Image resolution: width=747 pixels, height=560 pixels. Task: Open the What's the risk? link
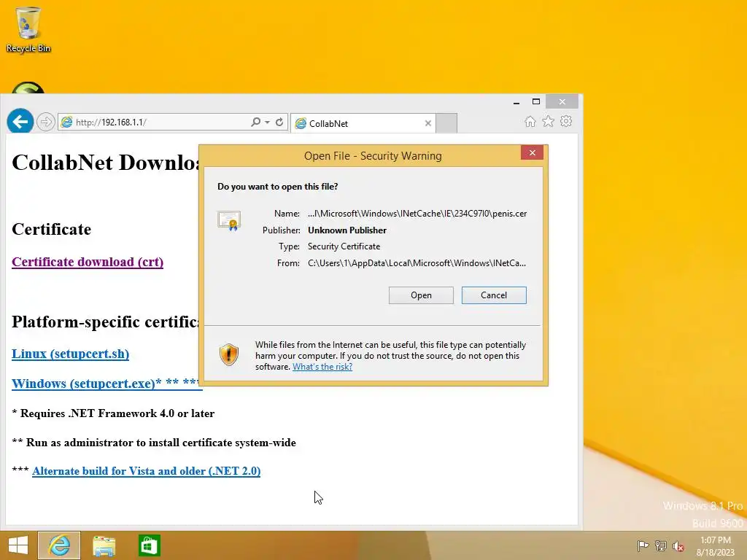click(x=322, y=367)
